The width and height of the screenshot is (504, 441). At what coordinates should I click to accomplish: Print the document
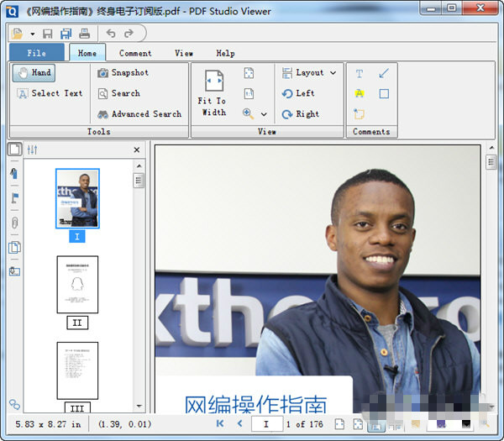(x=85, y=34)
